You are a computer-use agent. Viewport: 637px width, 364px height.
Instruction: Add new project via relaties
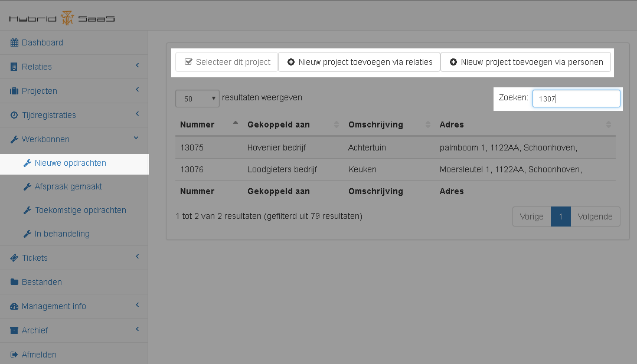pos(359,62)
